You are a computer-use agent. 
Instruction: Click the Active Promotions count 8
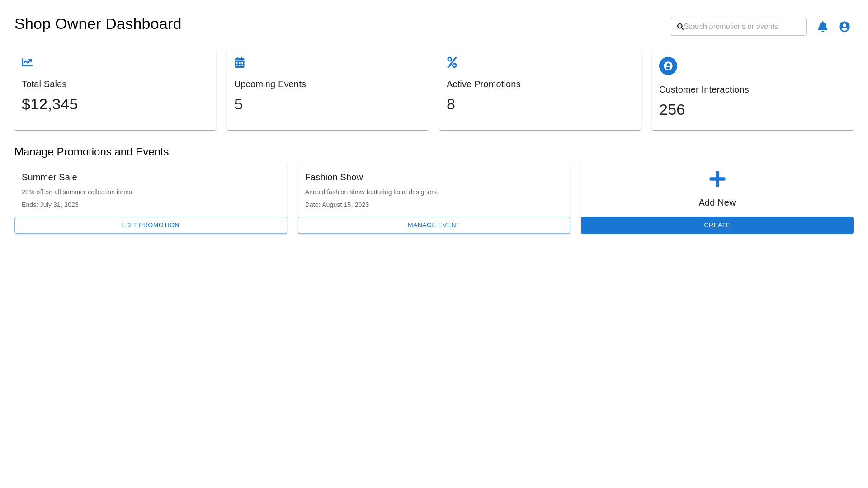pyautogui.click(x=451, y=104)
